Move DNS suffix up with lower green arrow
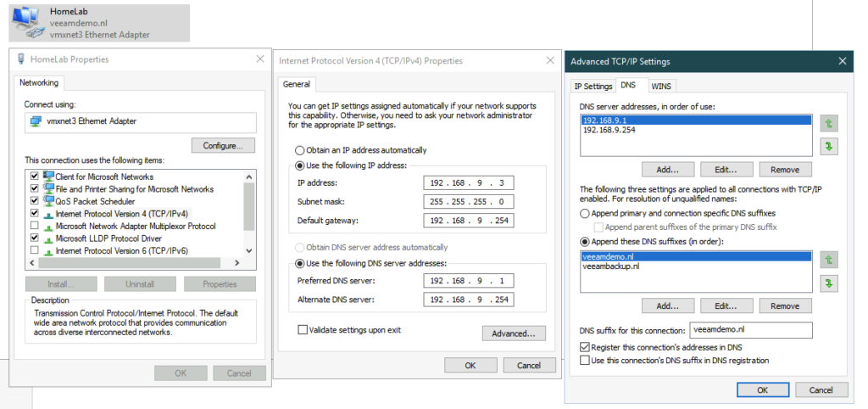The image size is (868, 409). tap(829, 259)
